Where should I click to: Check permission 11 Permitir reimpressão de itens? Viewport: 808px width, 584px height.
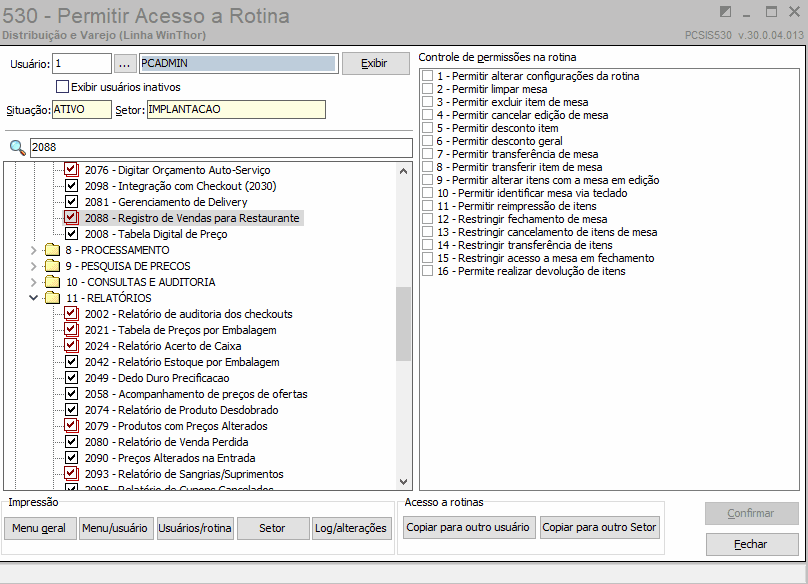427,206
